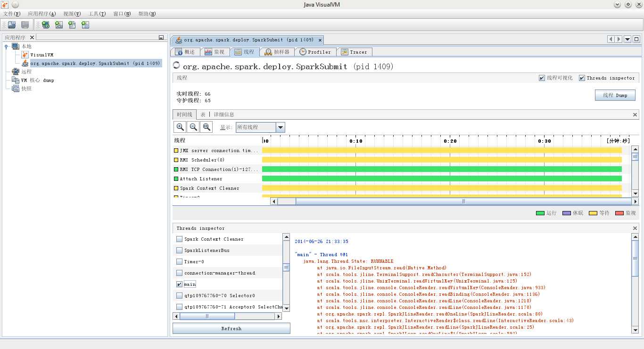Image resolution: width=644 pixels, height=349 pixels.
Task: Click the Attach Listener thread row label
Action: (x=201, y=179)
